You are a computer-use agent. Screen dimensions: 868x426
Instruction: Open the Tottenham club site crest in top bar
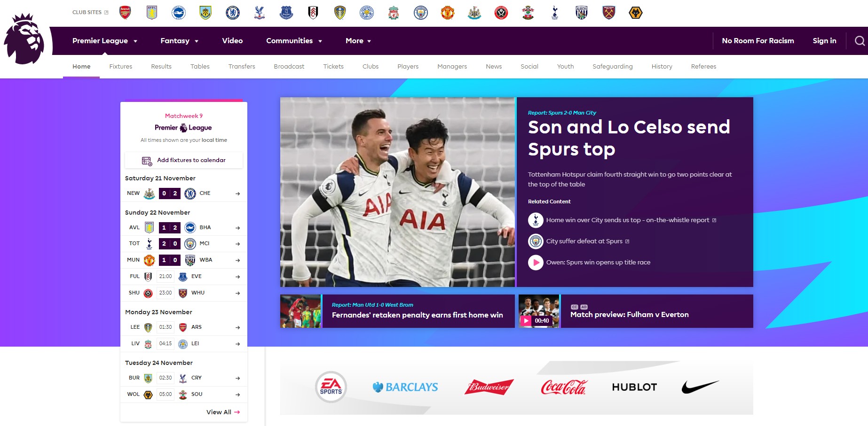click(555, 13)
